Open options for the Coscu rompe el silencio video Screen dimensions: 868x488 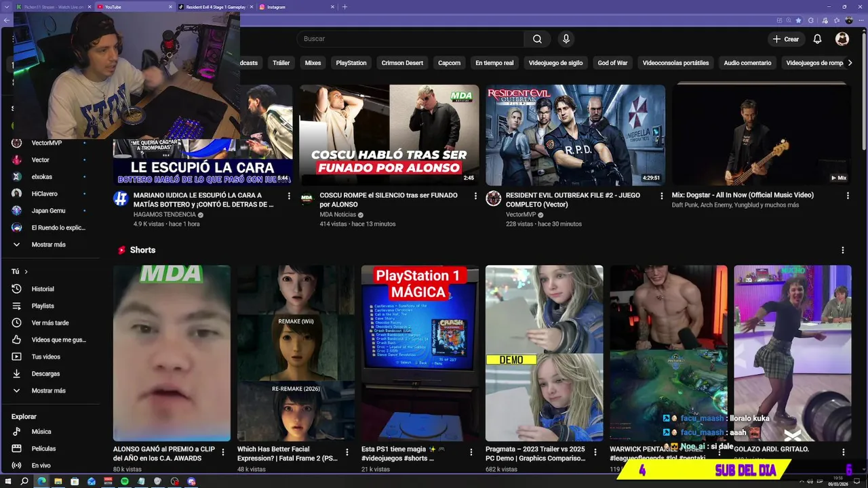tap(475, 196)
